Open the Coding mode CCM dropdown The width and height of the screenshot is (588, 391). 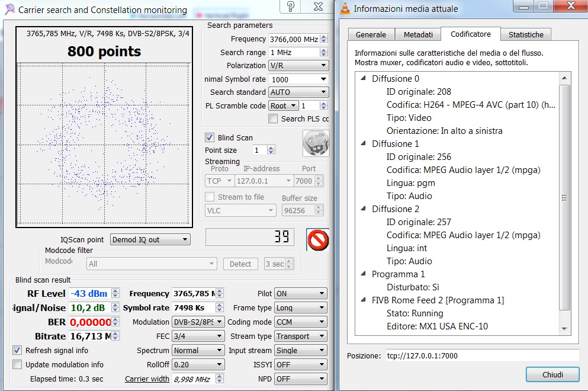[301, 322]
